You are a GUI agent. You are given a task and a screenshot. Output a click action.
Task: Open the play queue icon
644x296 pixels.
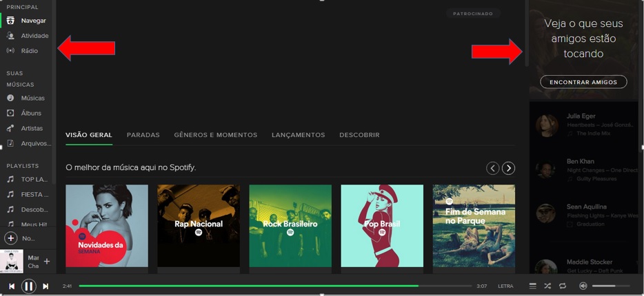[x=533, y=286]
